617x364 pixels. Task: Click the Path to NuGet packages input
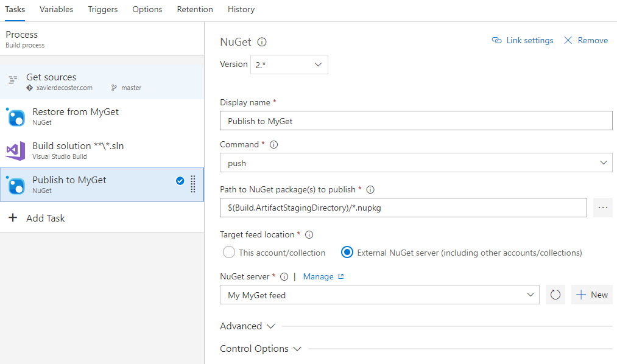point(403,208)
